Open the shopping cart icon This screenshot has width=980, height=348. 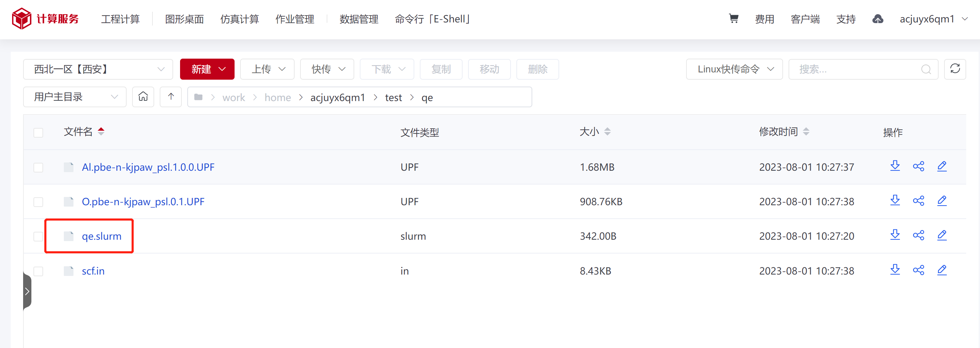(733, 18)
